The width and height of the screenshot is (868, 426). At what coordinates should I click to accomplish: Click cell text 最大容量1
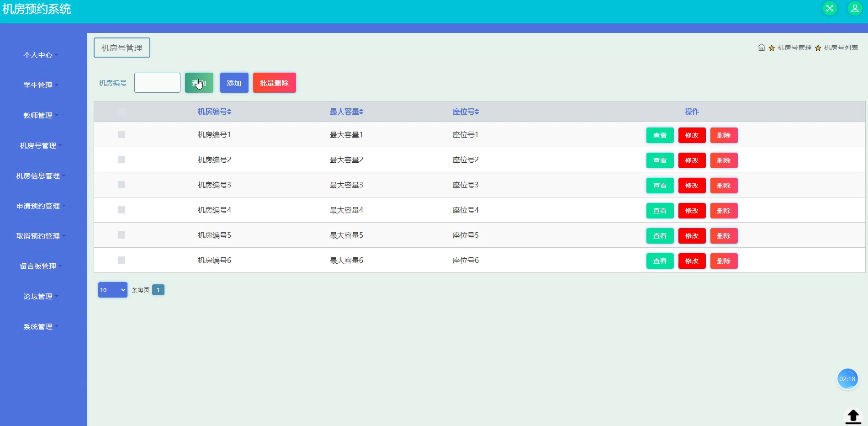click(x=346, y=134)
